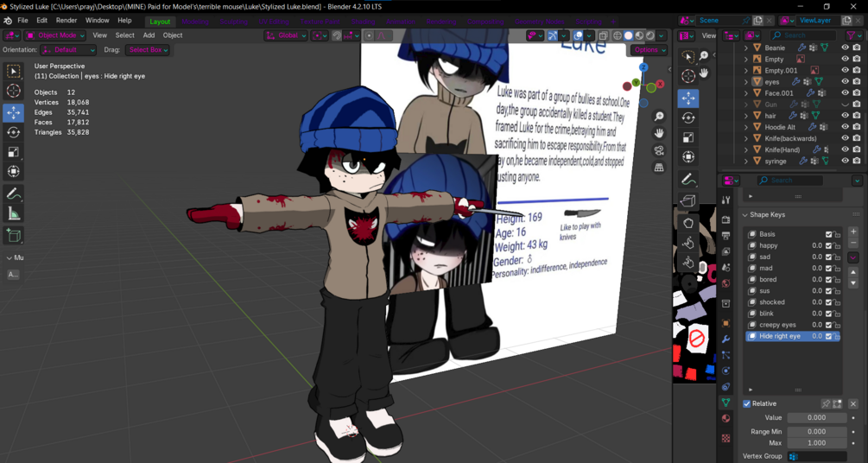Select the Move tool in left toolbar

coord(13,112)
